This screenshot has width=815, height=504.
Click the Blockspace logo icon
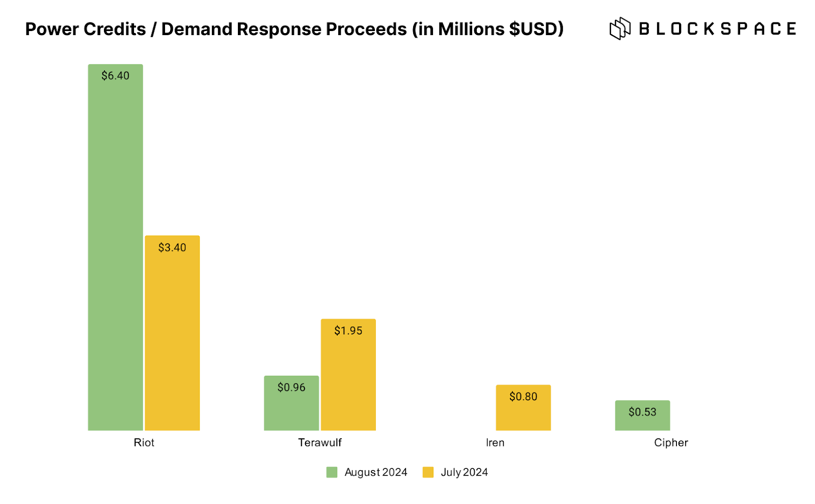pyautogui.click(x=620, y=29)
